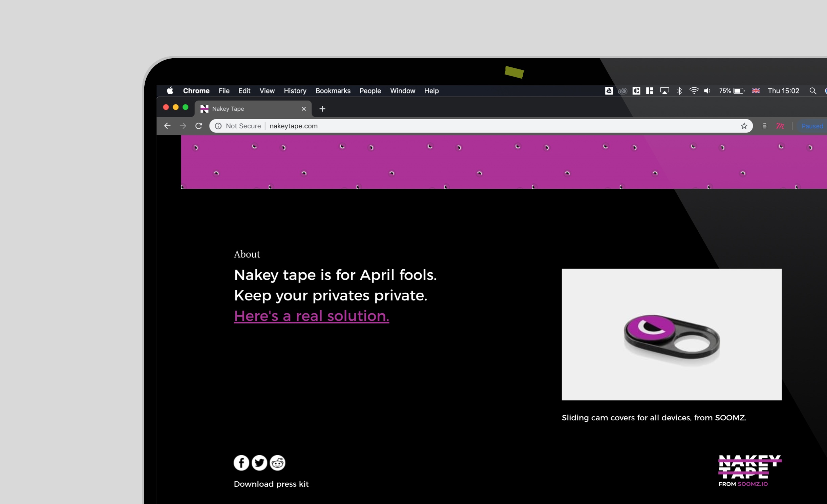Click the Creative Cloud menu bar icon

tap(622, 91)
